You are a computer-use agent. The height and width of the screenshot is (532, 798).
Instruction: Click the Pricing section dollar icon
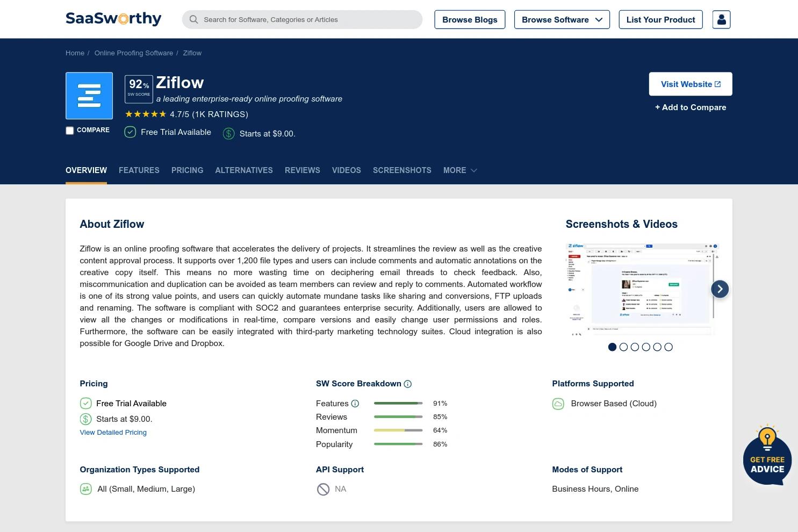(86, 419)
